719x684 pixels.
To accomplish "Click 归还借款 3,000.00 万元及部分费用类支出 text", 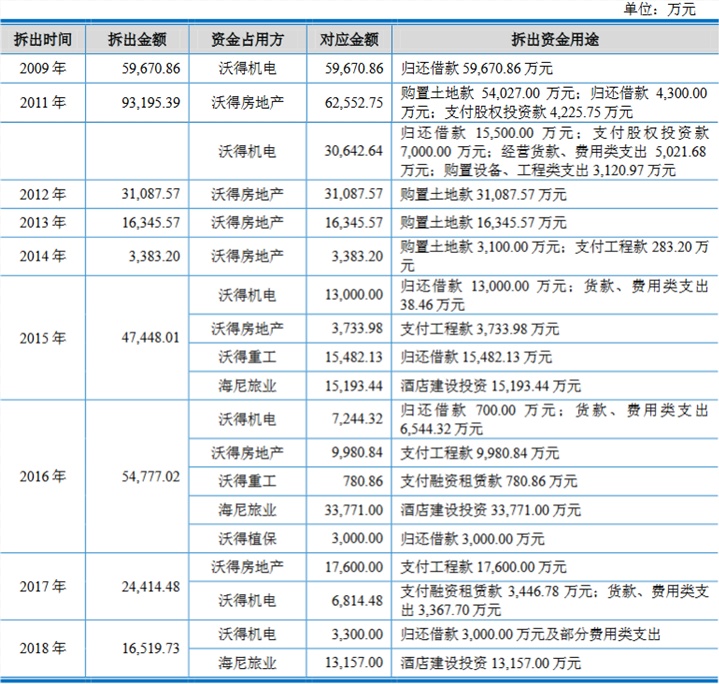I will (531, 634).
